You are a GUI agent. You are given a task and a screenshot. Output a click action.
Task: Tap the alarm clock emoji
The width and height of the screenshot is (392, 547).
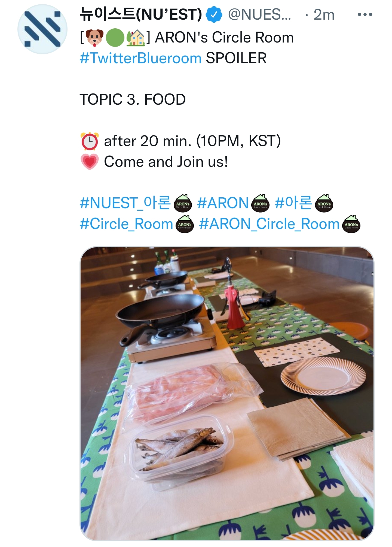pos(90,141)
